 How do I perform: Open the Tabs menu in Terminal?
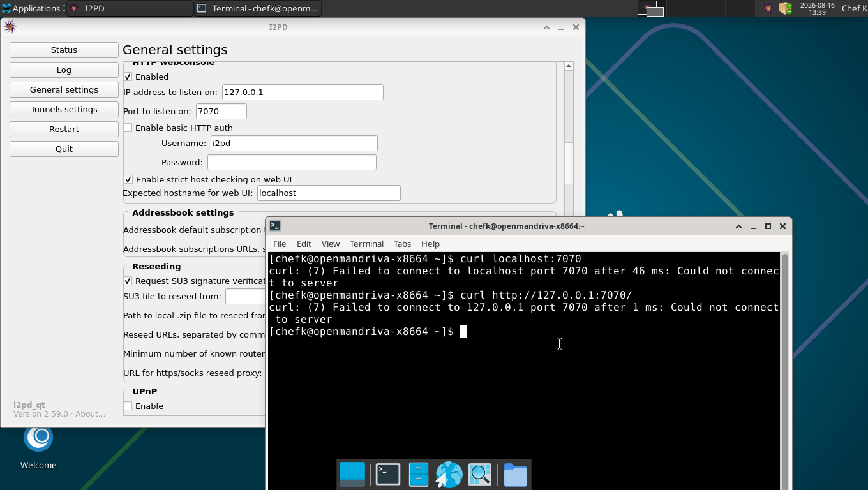(402, 244)
